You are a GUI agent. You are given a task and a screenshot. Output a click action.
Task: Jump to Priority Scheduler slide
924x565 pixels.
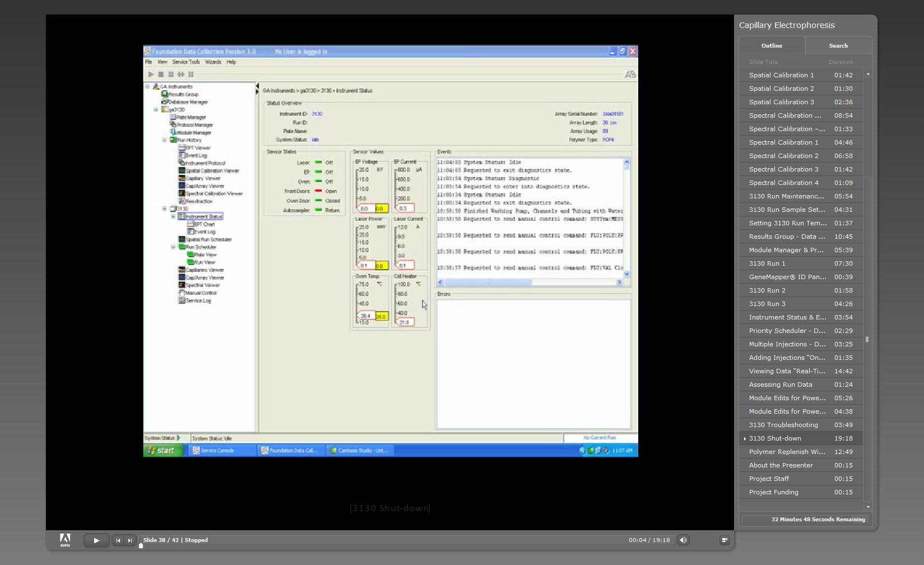click(801, 331)
